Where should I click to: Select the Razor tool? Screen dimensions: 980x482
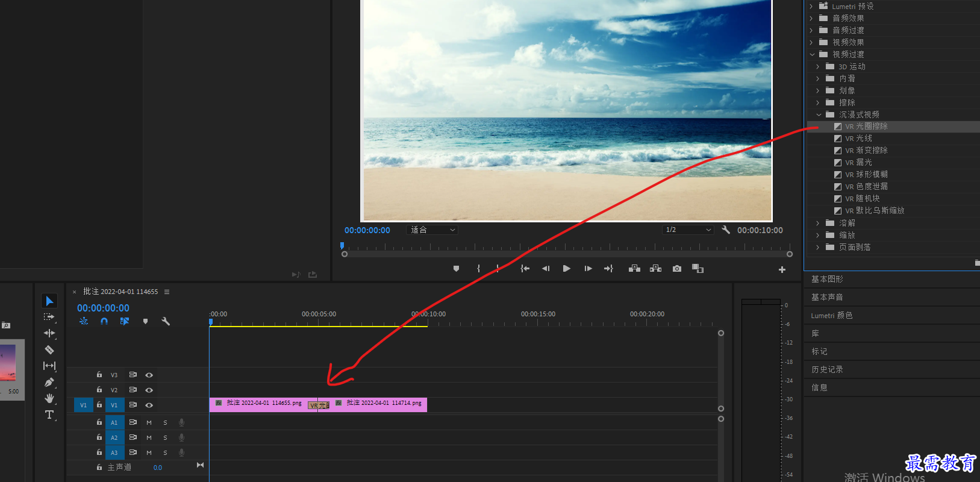click(x=49, y=349)
